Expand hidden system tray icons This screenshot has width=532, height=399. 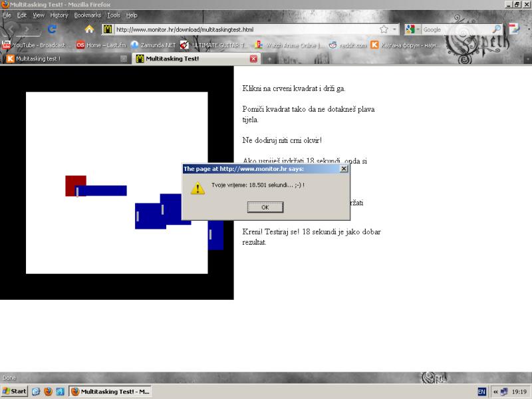point(495,392)
